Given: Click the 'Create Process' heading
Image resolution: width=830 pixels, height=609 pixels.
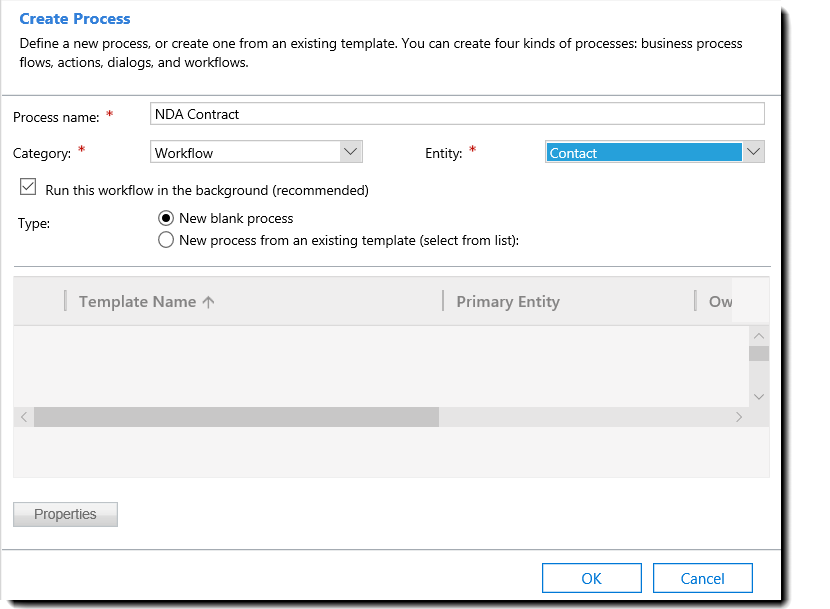Looking at the screenshot, I should pyautogui.click(x=74, y=18).
